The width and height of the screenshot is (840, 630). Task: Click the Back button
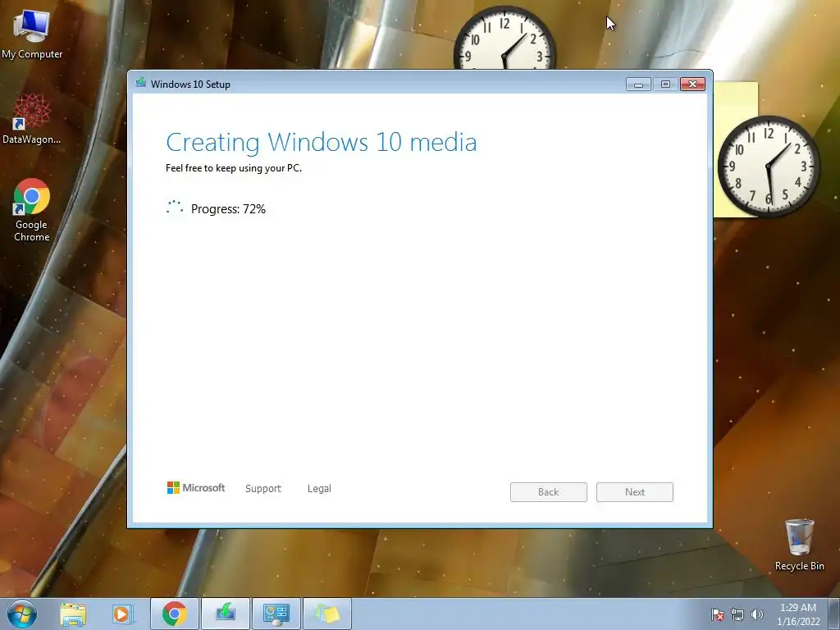(549, 492)
